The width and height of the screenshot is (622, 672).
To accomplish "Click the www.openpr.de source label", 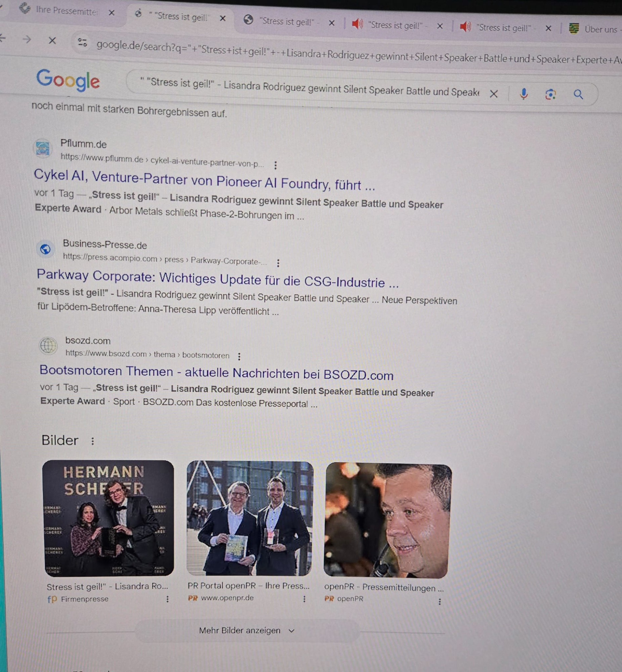I will pyautogui.click(x=227, y=598).
